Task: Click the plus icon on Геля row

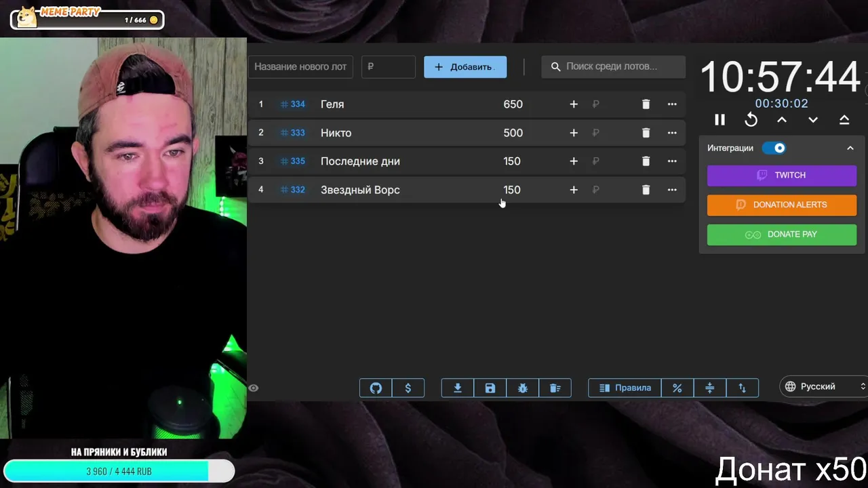Action: tap(574, 104)
